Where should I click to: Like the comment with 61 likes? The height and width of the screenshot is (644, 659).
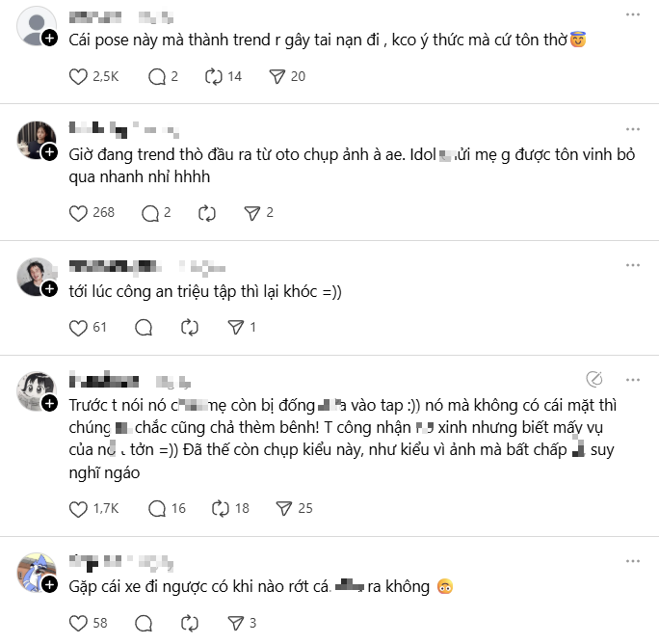(x=80, y=328)
